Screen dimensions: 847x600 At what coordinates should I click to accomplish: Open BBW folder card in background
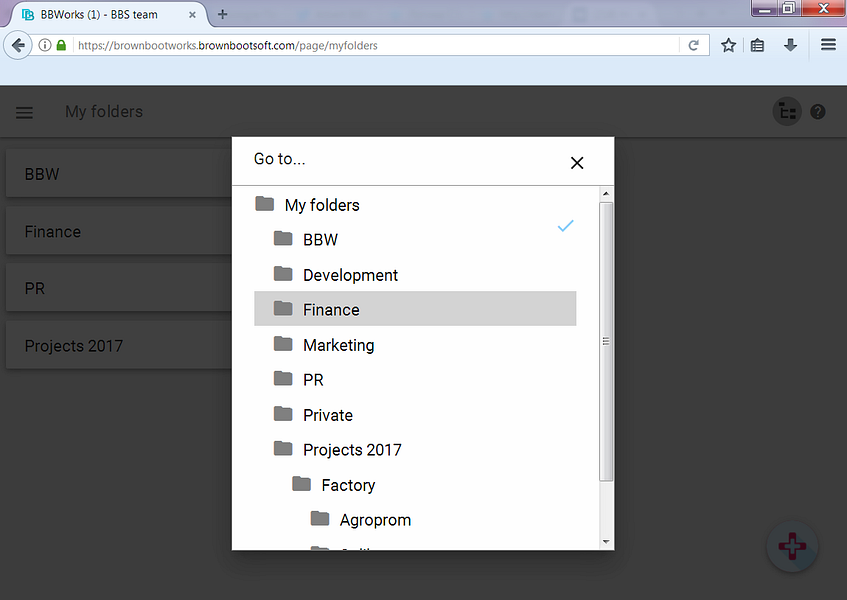119,174
